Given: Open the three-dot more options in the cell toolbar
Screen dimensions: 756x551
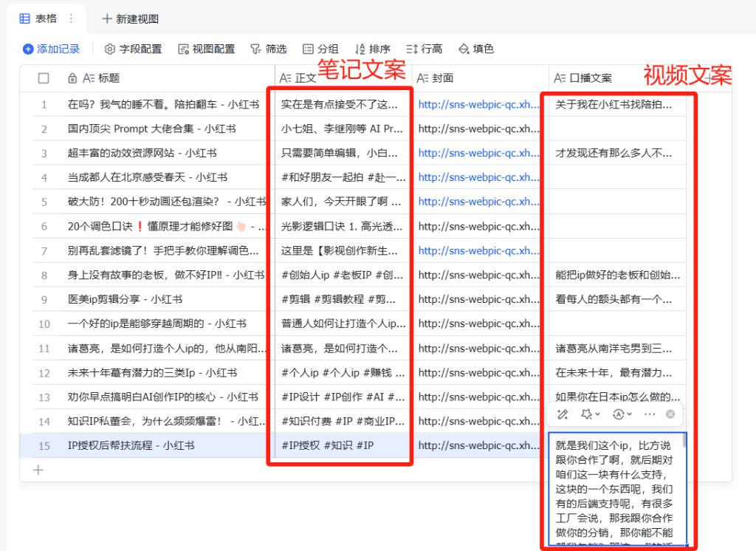Looking at the screenshot, I should [x=649, y=414].
